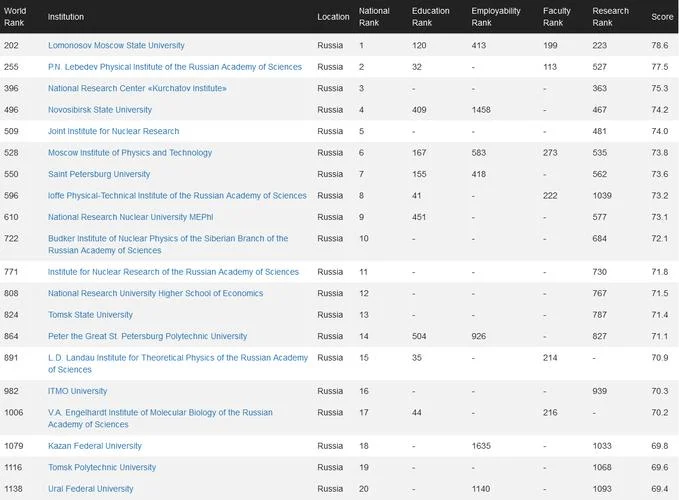Open Saint Petersburg University link

pos(99,174)
